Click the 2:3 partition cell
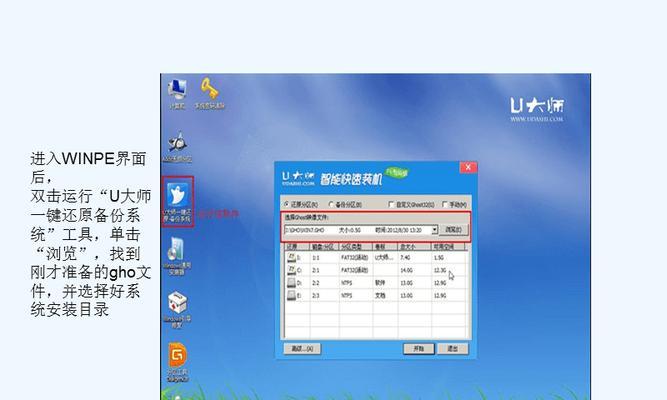The height and width of the screenshot is (400, 667). (x=316, y=295)
